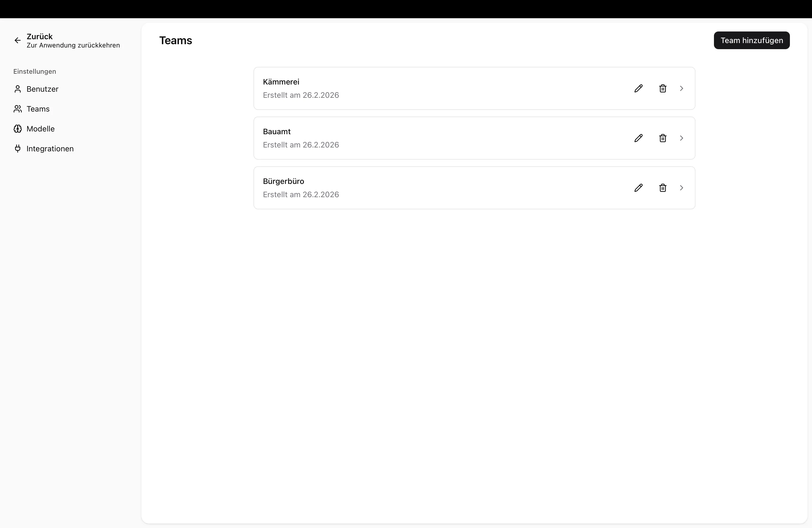Click the trash icon for Bauamt
Image resolution: width=812 pixels, height=528 pixels.
click(663, 138)
